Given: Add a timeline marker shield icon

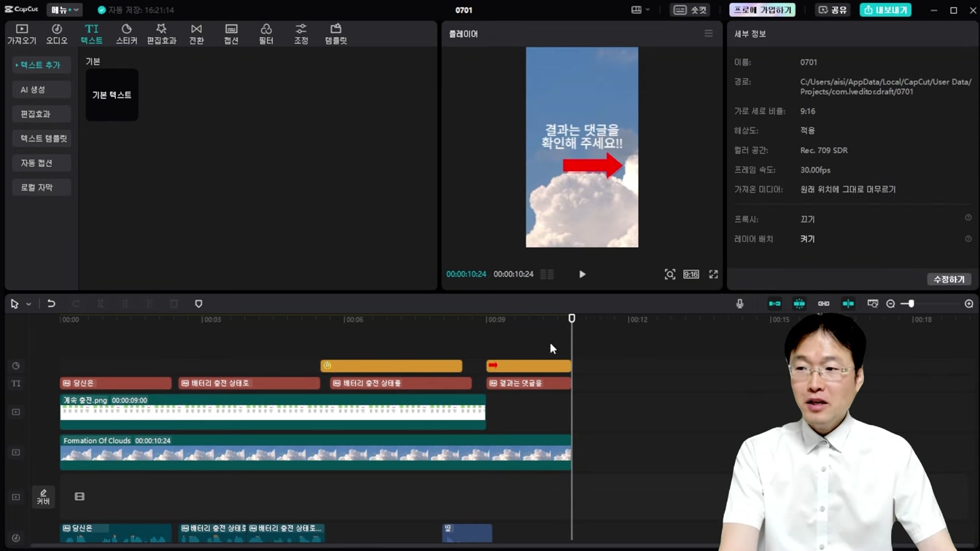Looking at the screenshot, I should [198, 304].
